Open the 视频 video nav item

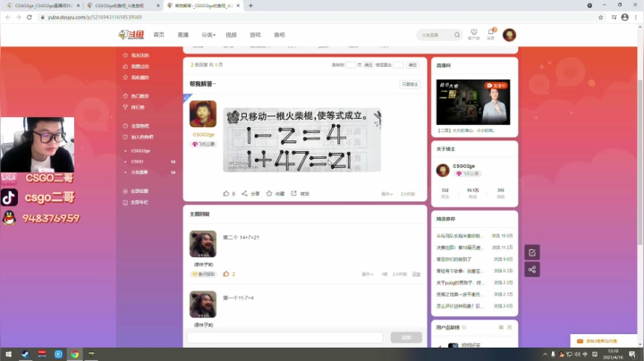(x=232, y=35)
